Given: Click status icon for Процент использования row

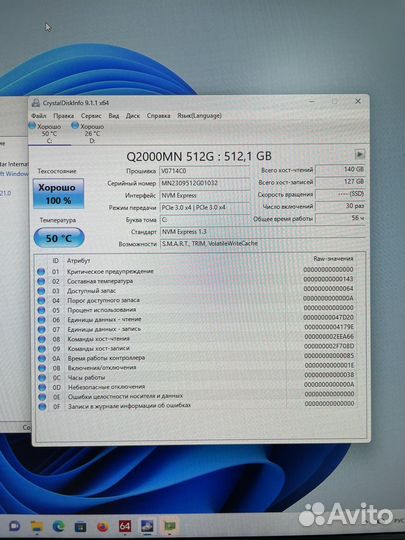Looking at the screenshot, I should coord(41,310).
